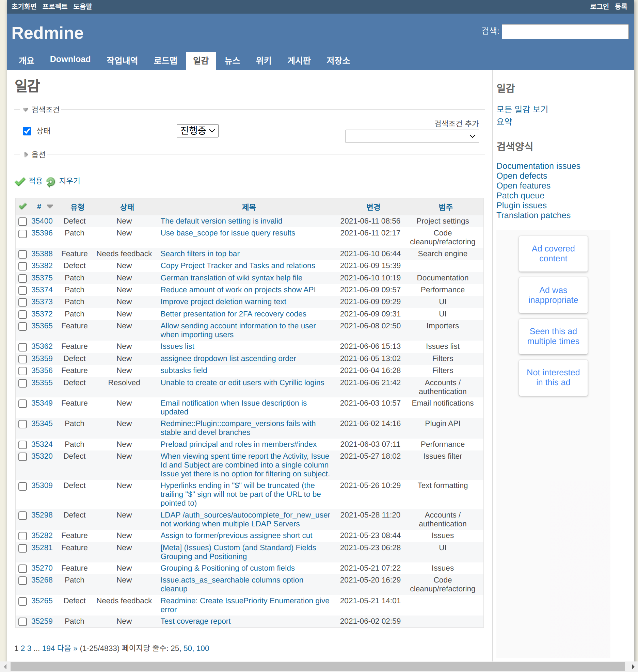Viewport: 638px width, 672px height.
Task: Toggle the select-all check icon in table header
Action: (22, 206)
